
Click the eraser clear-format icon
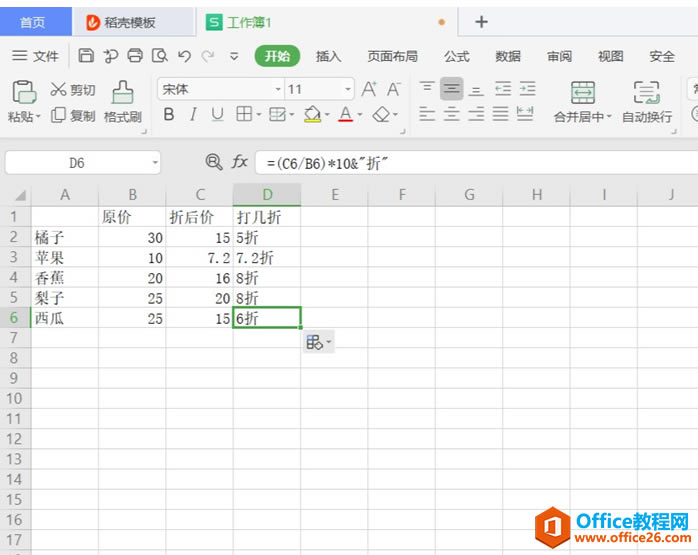[381, 115]
